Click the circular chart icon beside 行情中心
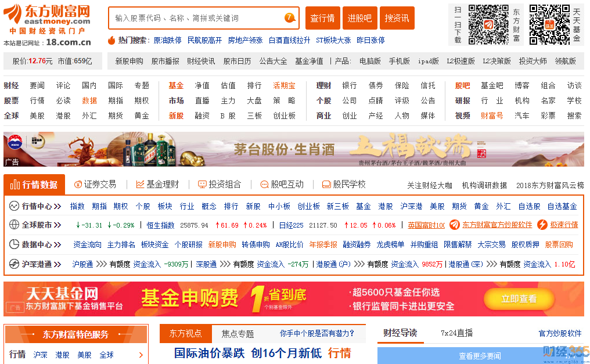The image size is (590, 364). (14, 206)
